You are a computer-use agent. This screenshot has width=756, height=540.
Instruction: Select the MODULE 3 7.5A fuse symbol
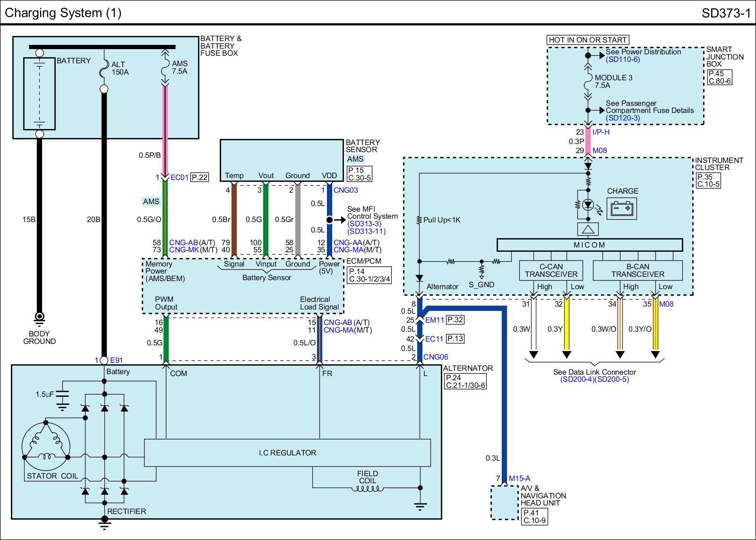(x=588, y=84)
